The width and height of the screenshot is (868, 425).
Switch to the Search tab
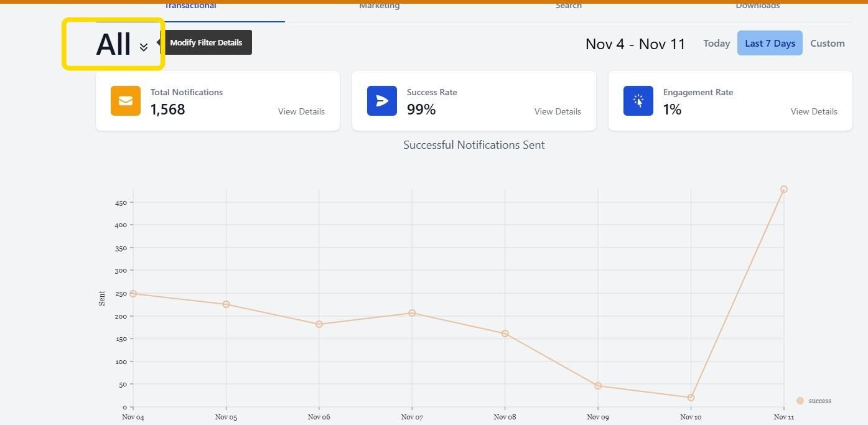coord(569,6)
